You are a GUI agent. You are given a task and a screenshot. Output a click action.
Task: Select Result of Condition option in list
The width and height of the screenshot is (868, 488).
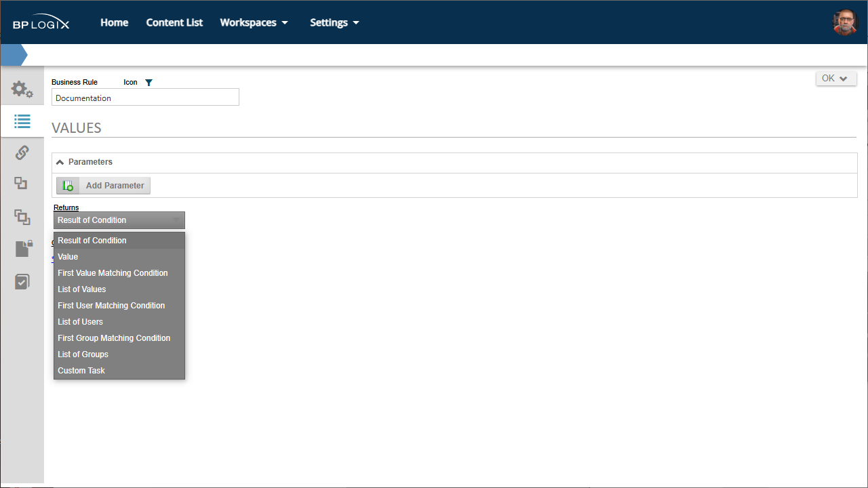[x=119, y=241]
